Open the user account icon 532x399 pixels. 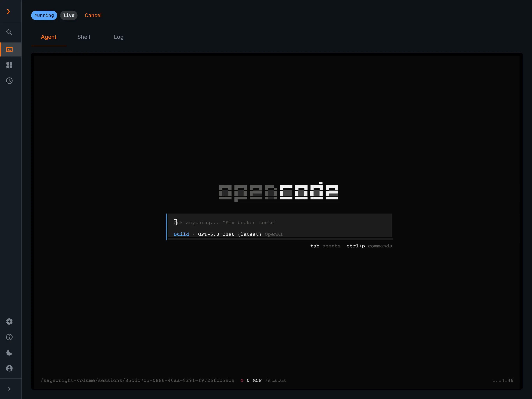[x=9, y=368]
